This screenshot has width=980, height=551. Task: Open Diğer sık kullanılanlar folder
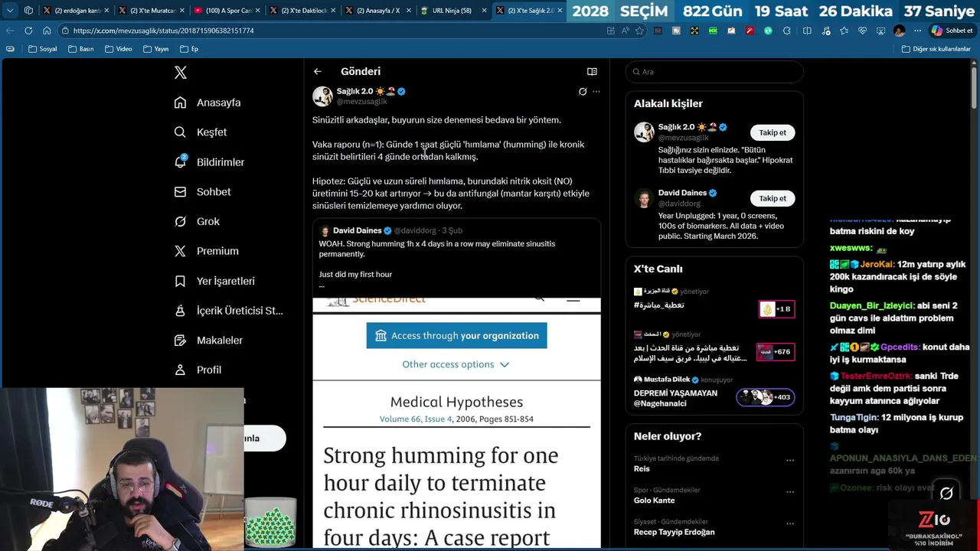pyautogui.click(x=936, y=49)
